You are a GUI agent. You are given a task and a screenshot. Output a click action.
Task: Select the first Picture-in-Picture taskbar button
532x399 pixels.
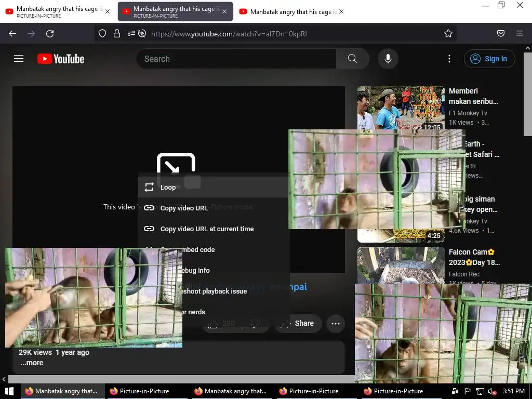click(x=147, y=391)
